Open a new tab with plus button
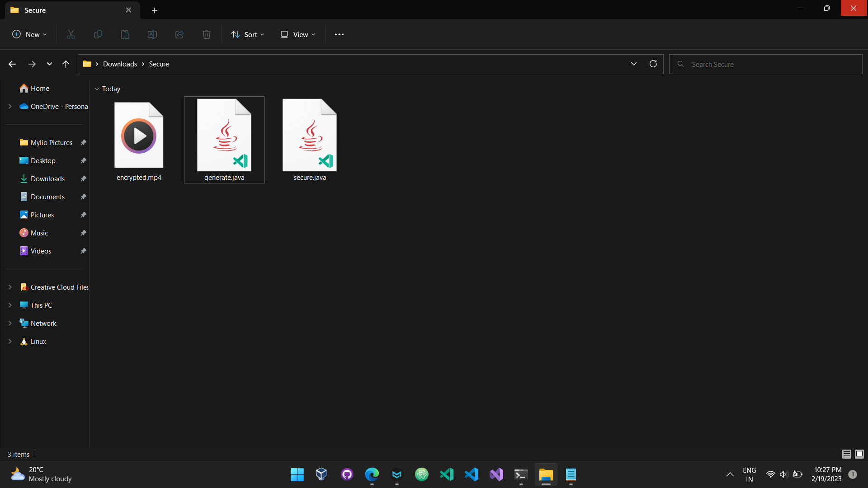Viewport: 868px width, 488px height. 155,10
